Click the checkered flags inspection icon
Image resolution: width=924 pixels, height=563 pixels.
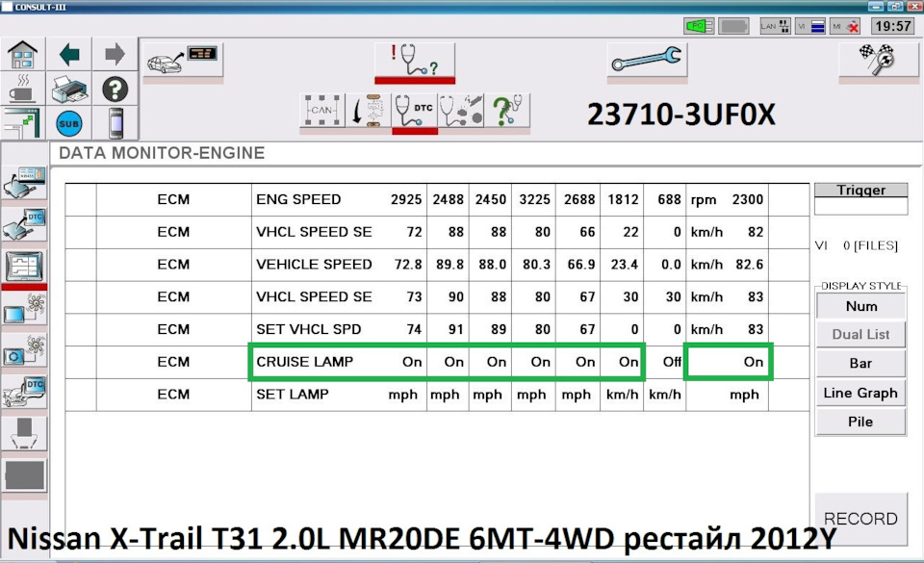[878, 60]
